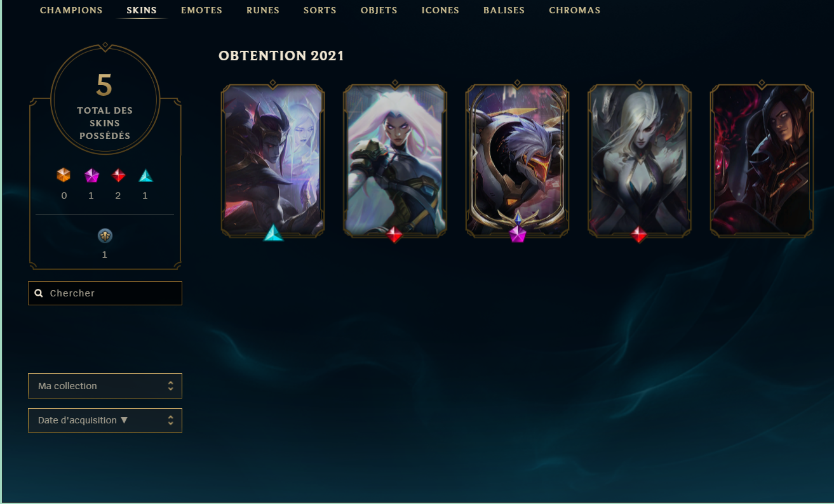Click the legacy skin badge icon
This screenshot has height=504, width=834.
click(105, 236)
